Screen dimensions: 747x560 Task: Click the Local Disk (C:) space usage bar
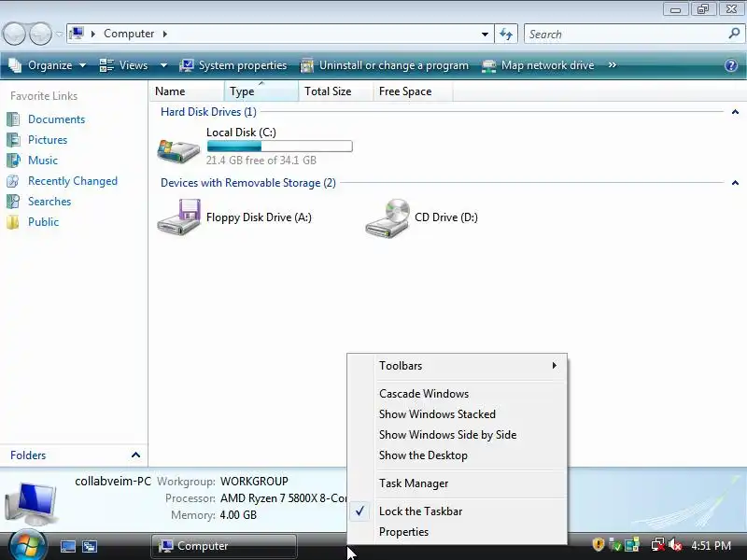(279, 147)
